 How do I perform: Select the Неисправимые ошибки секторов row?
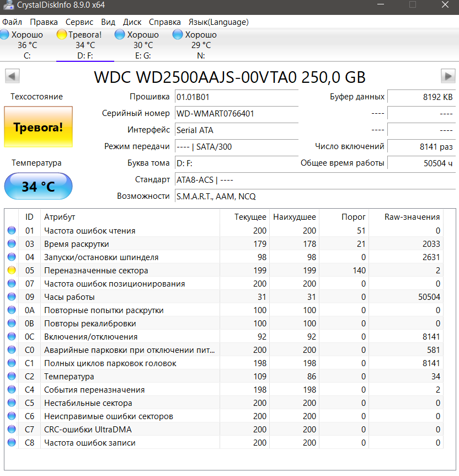(x=225, y=416)
